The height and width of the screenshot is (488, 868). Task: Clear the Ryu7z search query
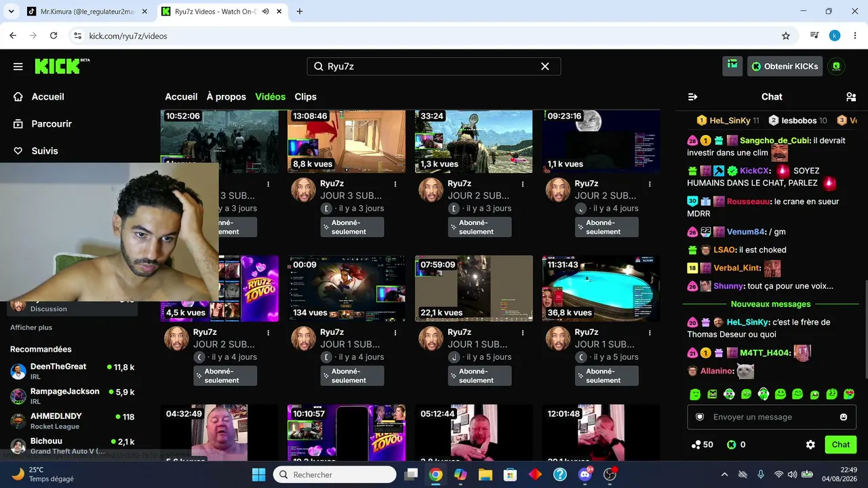[x=545, y=66]
